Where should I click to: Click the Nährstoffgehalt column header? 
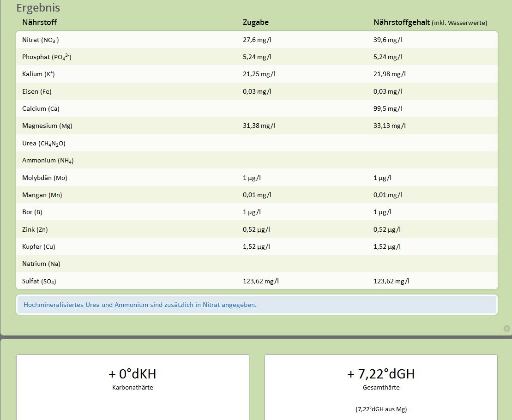[x=401, y=22]
